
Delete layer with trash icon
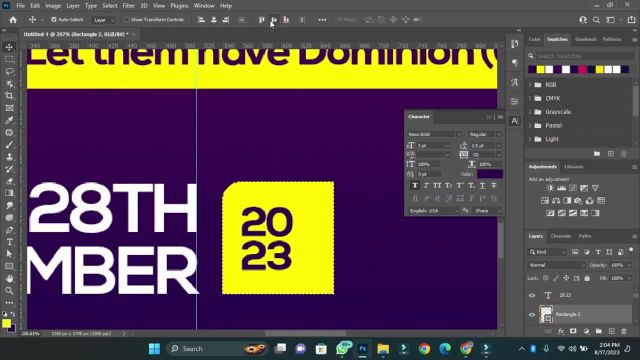click(x=624, y=331)
